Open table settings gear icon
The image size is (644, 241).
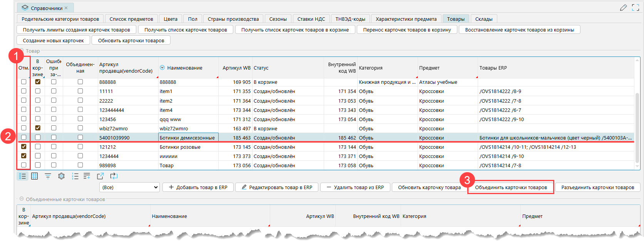click(61, 176)
